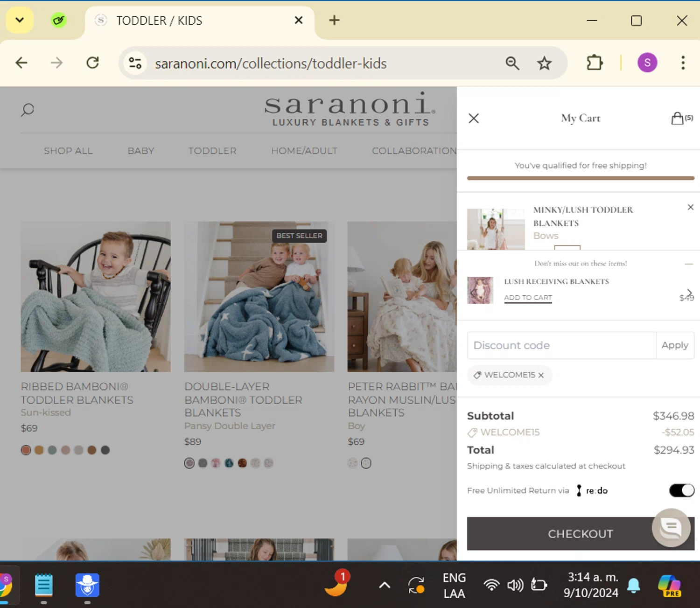This screenshot has width=700, height=608.
Task: Open Wi-Fi network settings
Action: [x=491, y=585]
